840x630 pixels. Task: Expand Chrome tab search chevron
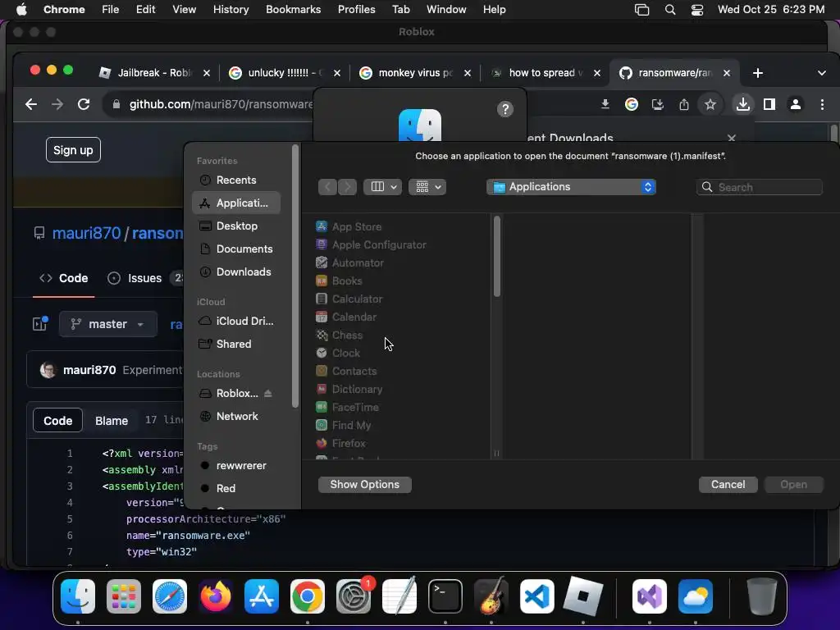click(x=822, y=73)
